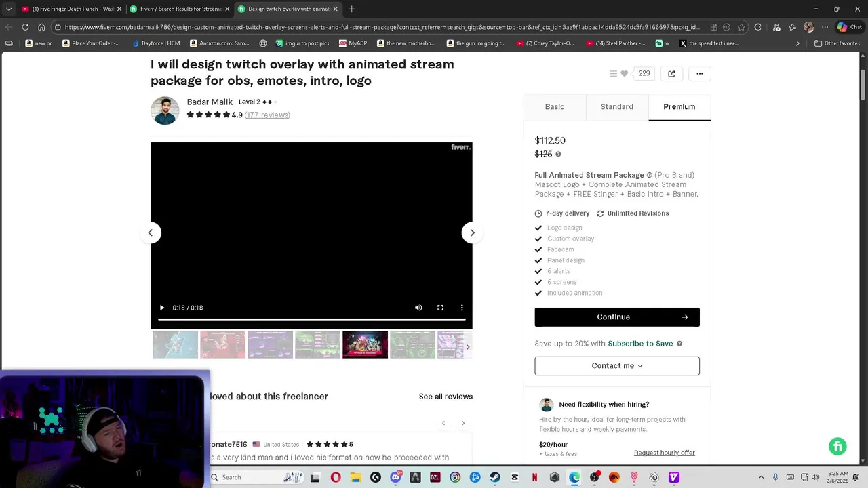Image resolution: width=868 pixels, height=488 pixels.
Task: Switch to the Basic package tab
Action: click(554, 106)
